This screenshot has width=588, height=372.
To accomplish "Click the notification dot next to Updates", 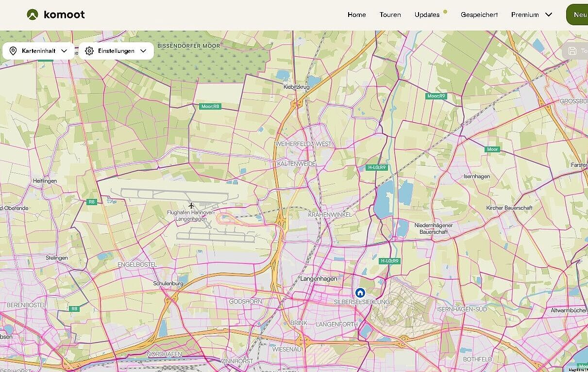I will [445, 12].
